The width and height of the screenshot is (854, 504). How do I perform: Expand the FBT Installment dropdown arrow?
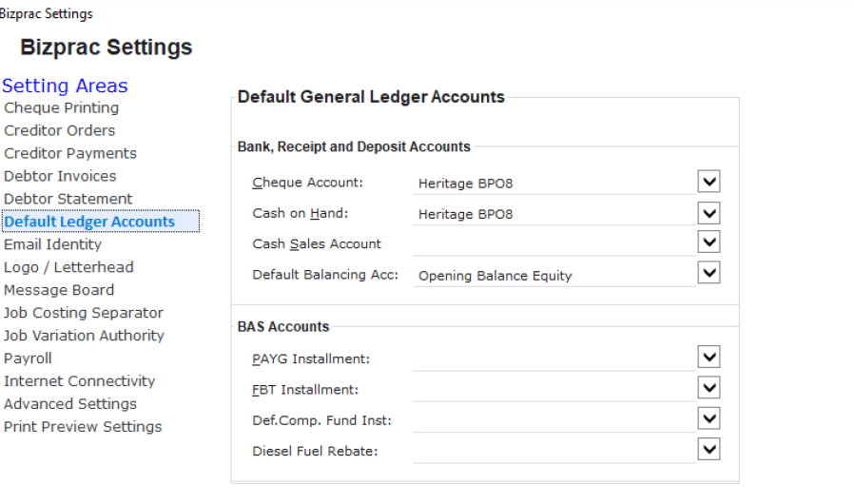(x=708, y=387)
